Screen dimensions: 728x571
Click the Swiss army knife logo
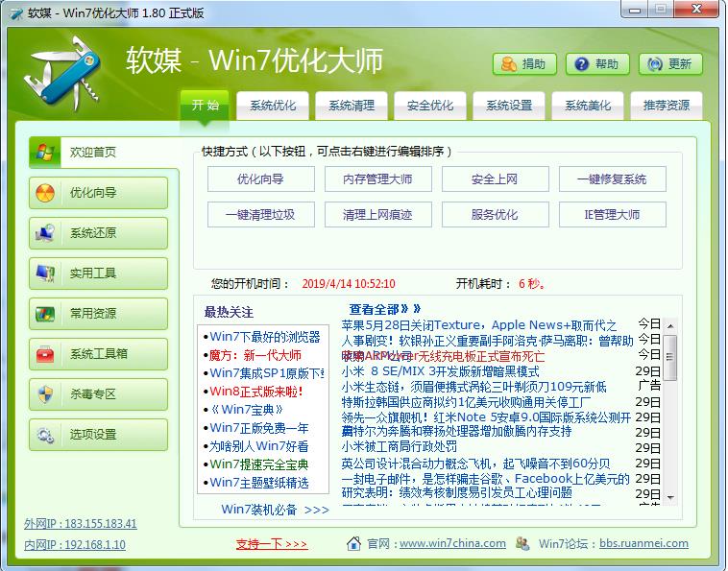point(64,72)
